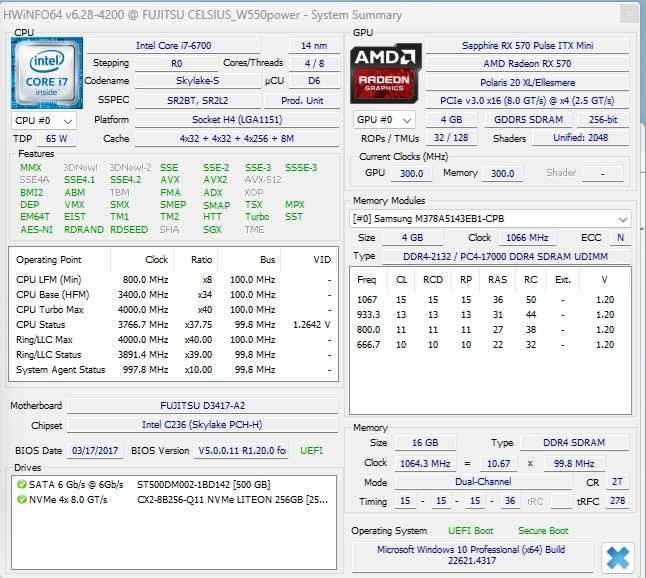Click the cache 4x32 + 4x32 value
646x578 pixels.
pyautogui.click(x=237, y=139)
